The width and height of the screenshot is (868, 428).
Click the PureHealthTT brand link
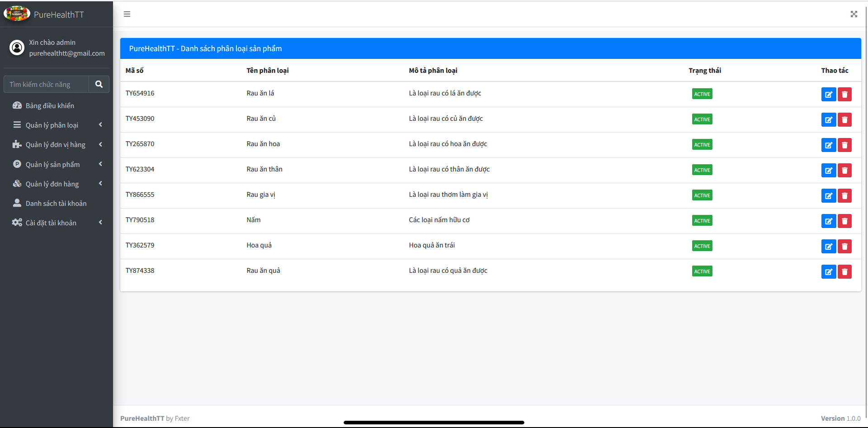point(59,14)
